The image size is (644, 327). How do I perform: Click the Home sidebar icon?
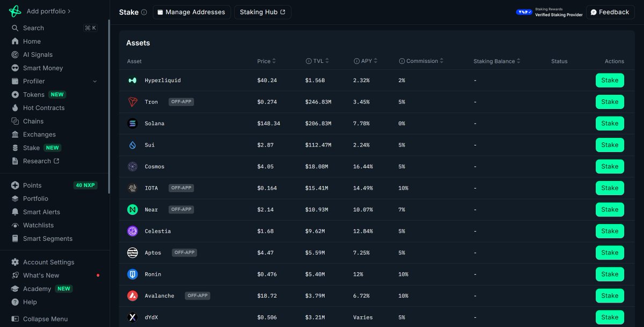(x=15, y=41)
